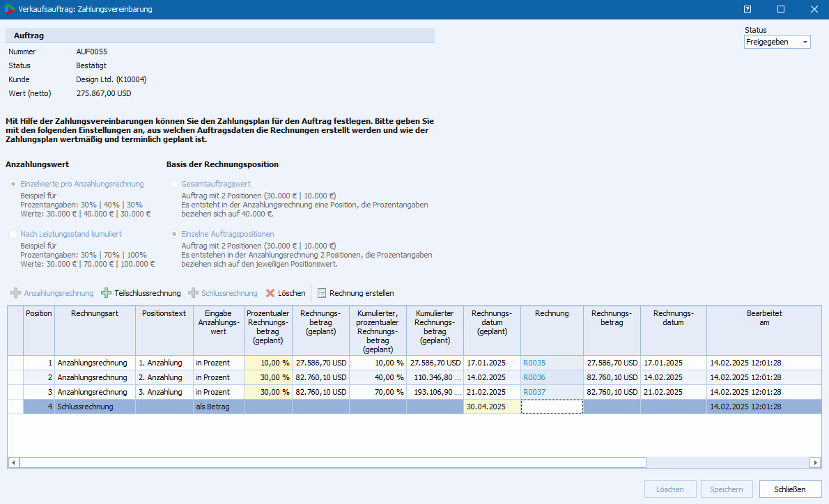Click the horizontal scrollbar track of table
This screenshot has width=829, height=504.
[x=728, y=462]
